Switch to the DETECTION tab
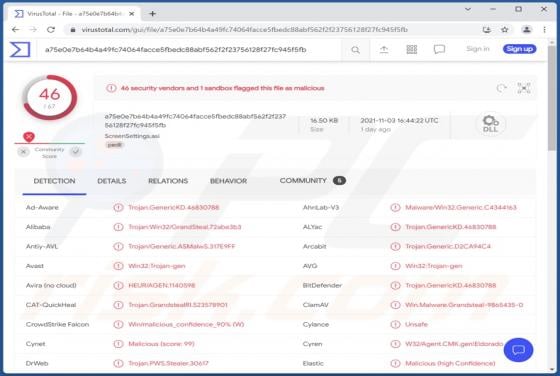 coord(54,181)
